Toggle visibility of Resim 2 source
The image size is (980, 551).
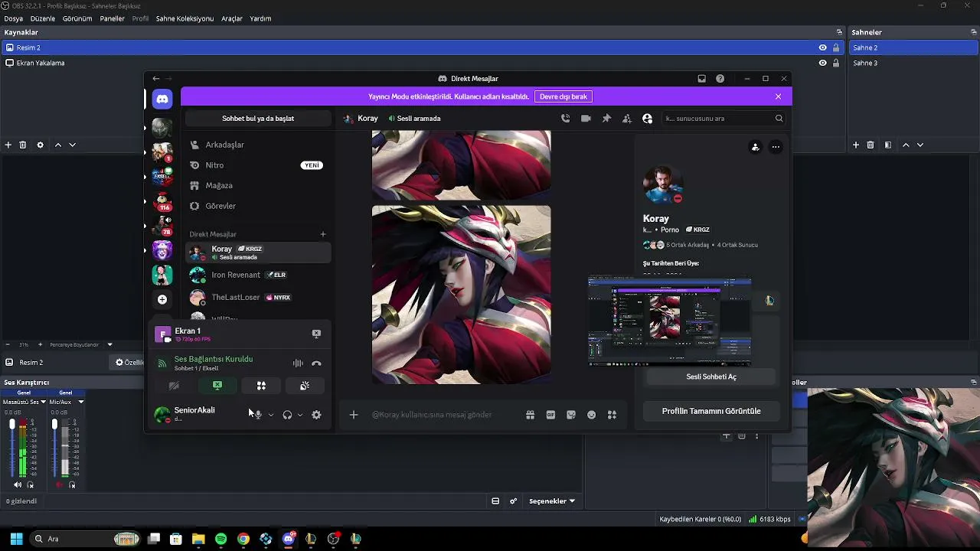(x=823, y=47)
